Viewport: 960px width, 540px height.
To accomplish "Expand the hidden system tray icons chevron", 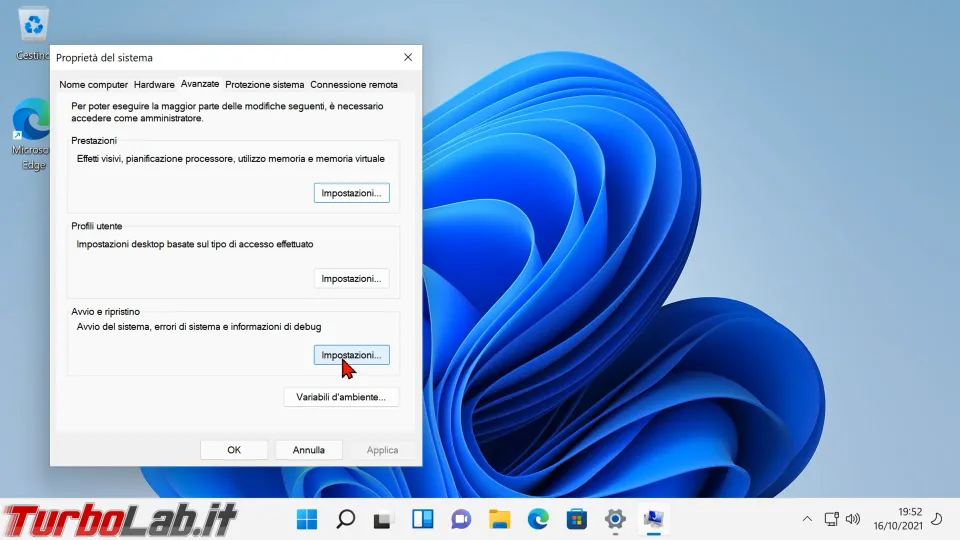I will 807,519.
